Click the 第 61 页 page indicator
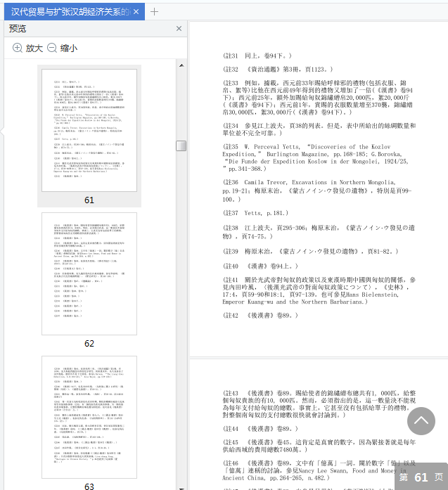 point(421,477)
